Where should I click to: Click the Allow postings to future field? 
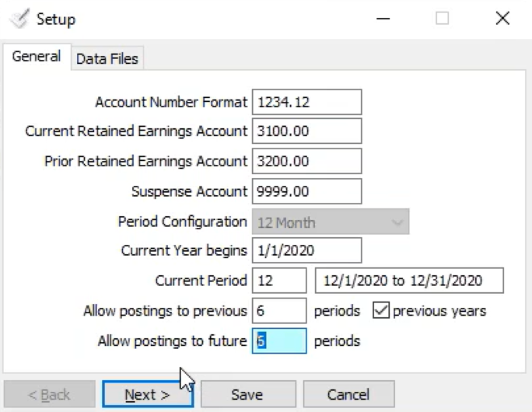pyautogui.click(x=279, y=341)
